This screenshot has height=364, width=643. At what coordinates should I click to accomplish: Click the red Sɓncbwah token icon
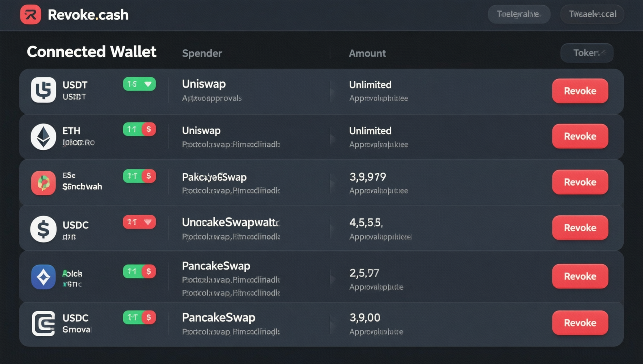(x=43, y=183)
